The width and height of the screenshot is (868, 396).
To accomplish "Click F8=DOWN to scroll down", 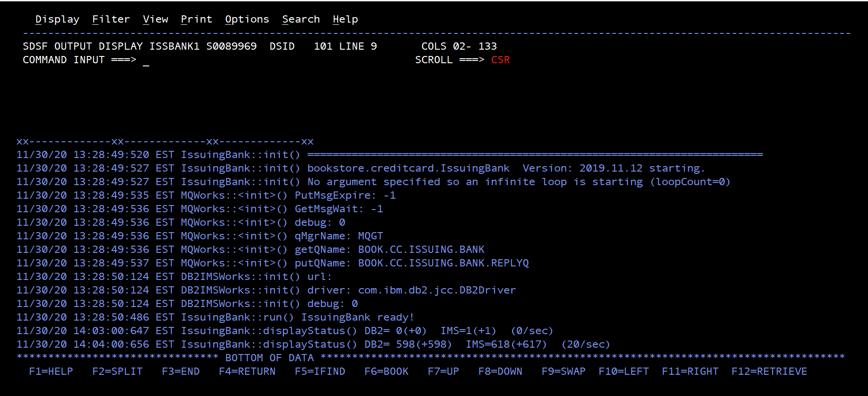I will click(x=500, y=371).
